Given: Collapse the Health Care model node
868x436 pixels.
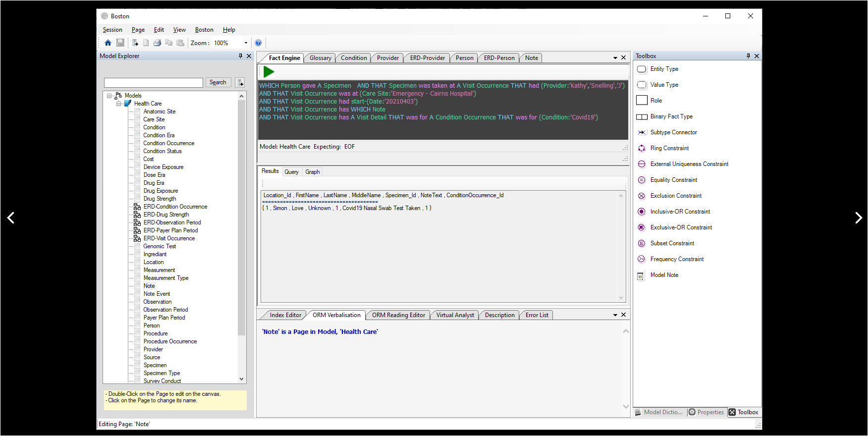Looking at the screenshot, I should point(119,104).
